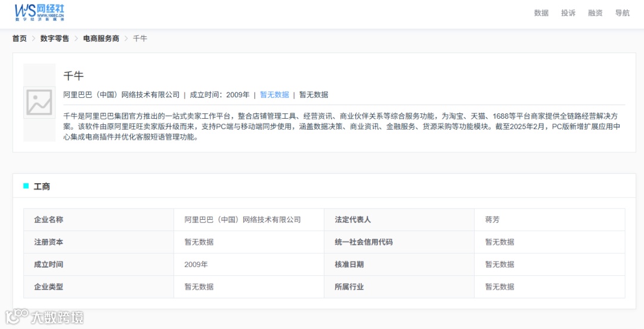Open the 投诉 navigation item
Viewport: 644px width, 329px height.
[568, 13]
